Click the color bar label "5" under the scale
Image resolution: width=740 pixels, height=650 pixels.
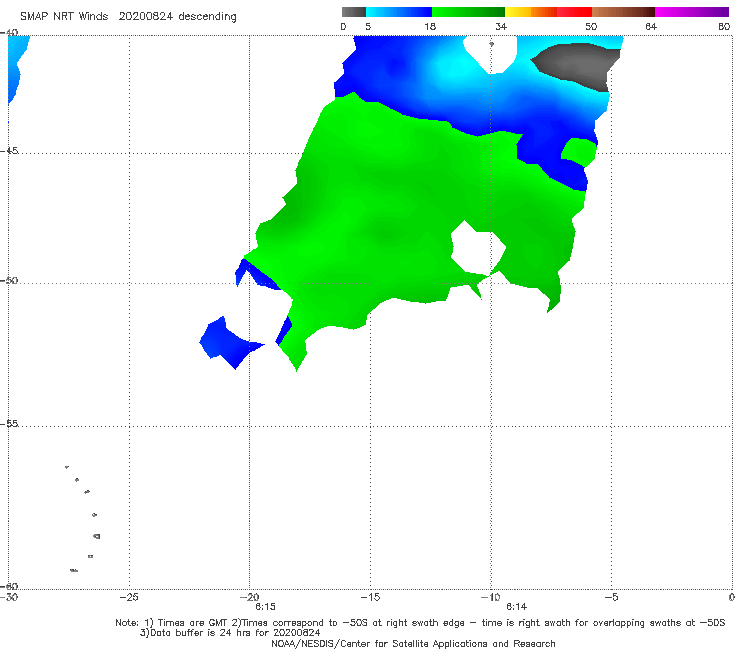coord(368,26)
